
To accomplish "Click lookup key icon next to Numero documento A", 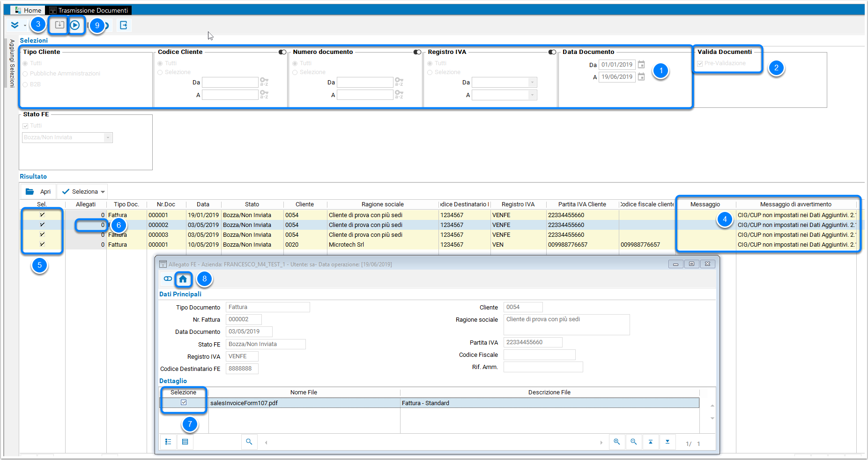I will [x=399, y=95].
